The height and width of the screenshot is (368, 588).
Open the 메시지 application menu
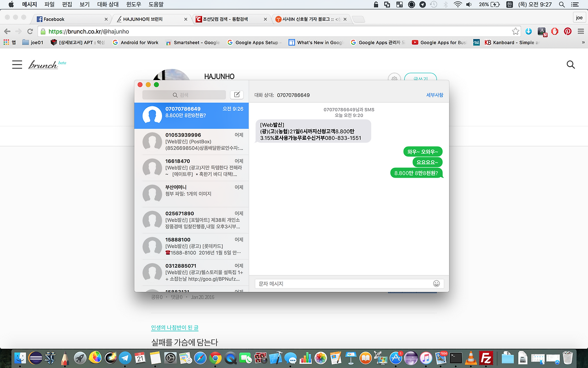pos(29,5)
